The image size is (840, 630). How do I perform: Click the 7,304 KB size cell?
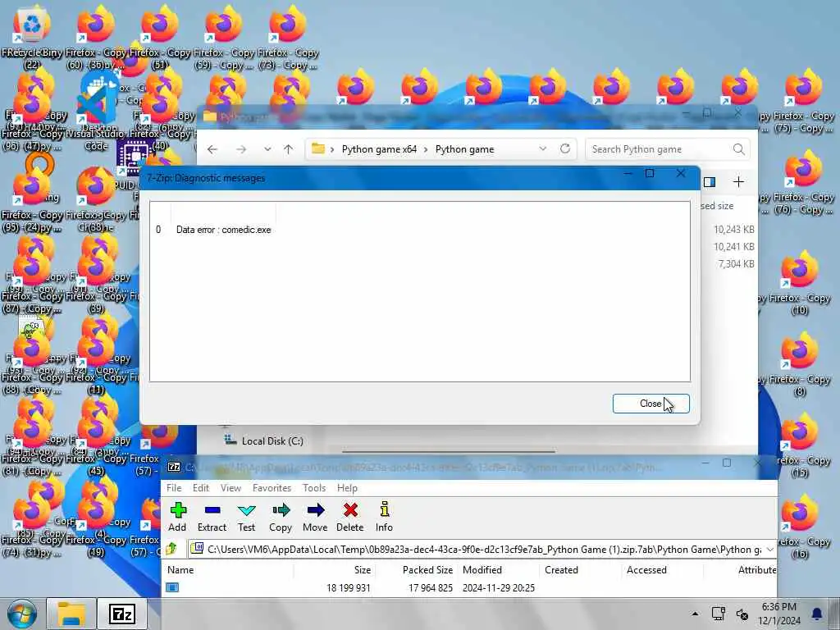click(736, 263)
